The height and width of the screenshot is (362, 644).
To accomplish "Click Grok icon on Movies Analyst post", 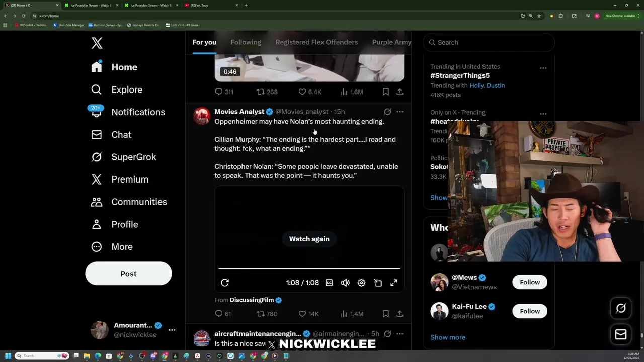I will [x=387, y=112].
